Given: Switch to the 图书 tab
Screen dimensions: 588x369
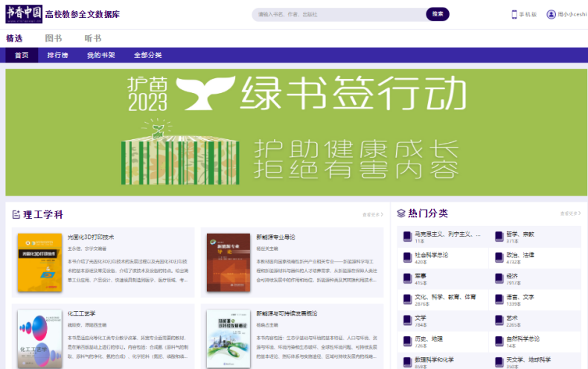Looking at the screenshot, I should click(54, 38).
